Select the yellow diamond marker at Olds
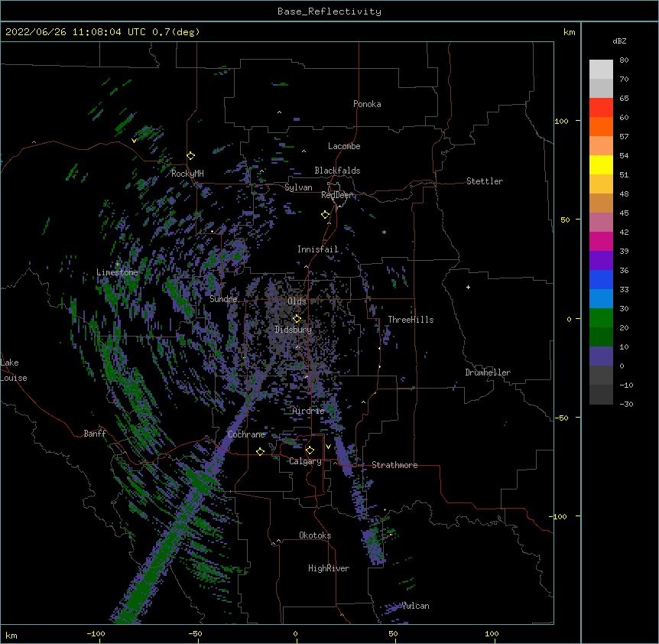Screen dimensions: 659x644 click(x=297, y=318)
